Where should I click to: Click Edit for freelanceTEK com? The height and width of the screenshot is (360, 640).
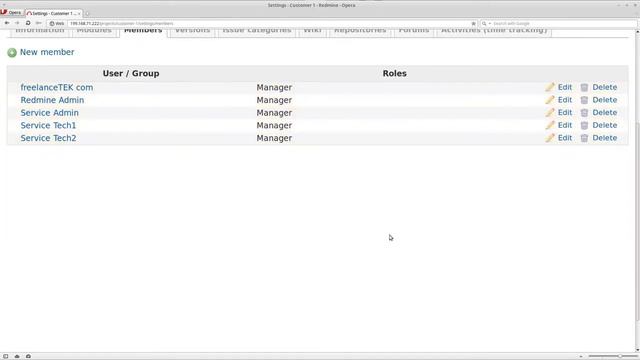pyautogui.click(x=565, y=87)
